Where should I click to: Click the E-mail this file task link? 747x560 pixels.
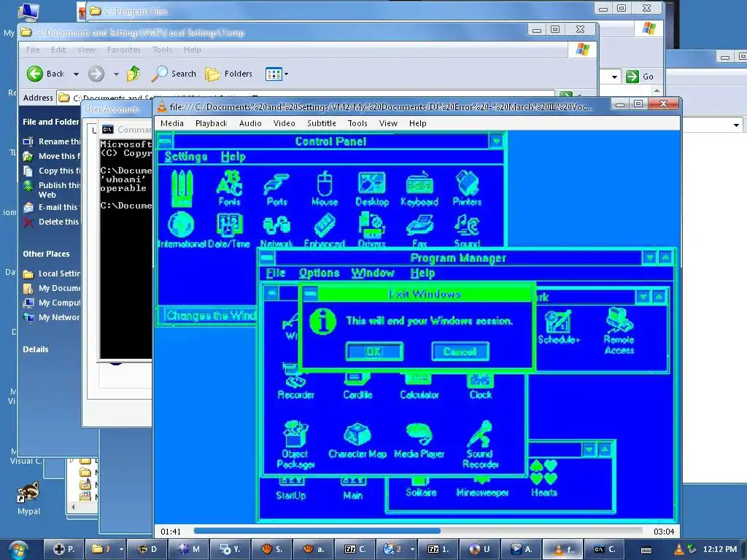(50, 207)
